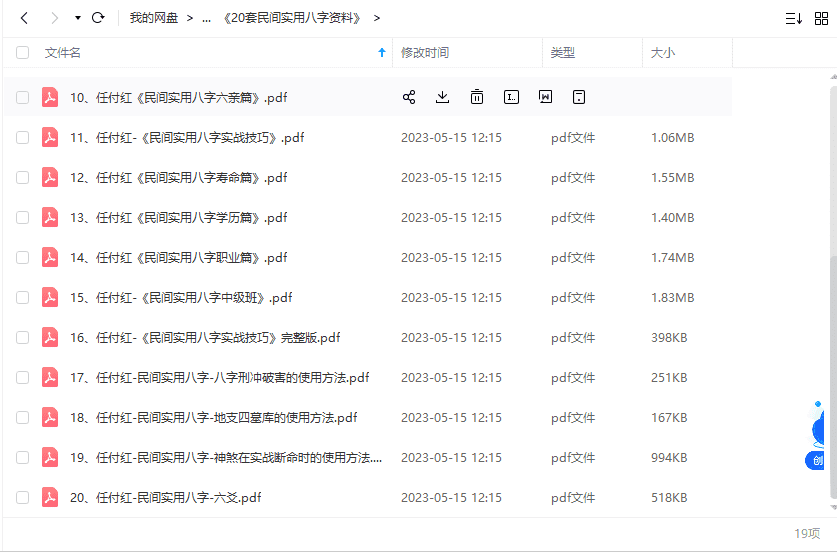Tick the select-all checkbox in header

pyautogui.click(x=22, y=53)
